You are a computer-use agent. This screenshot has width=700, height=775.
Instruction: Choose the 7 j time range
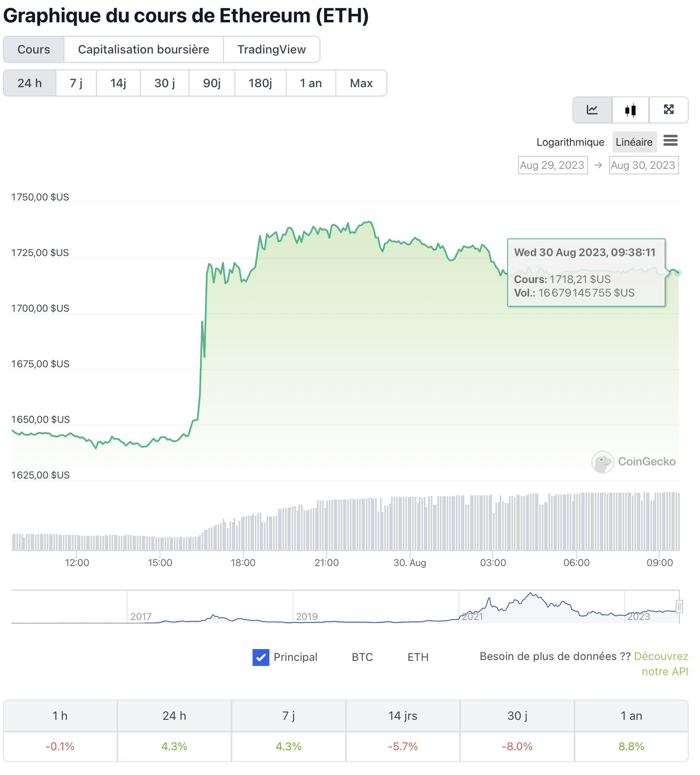point(76,83)
